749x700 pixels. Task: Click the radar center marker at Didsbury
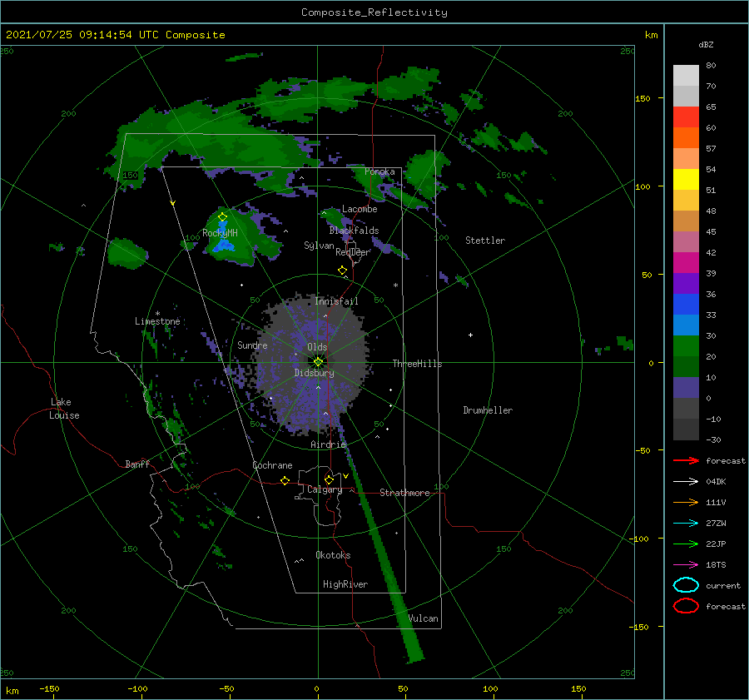318,362
